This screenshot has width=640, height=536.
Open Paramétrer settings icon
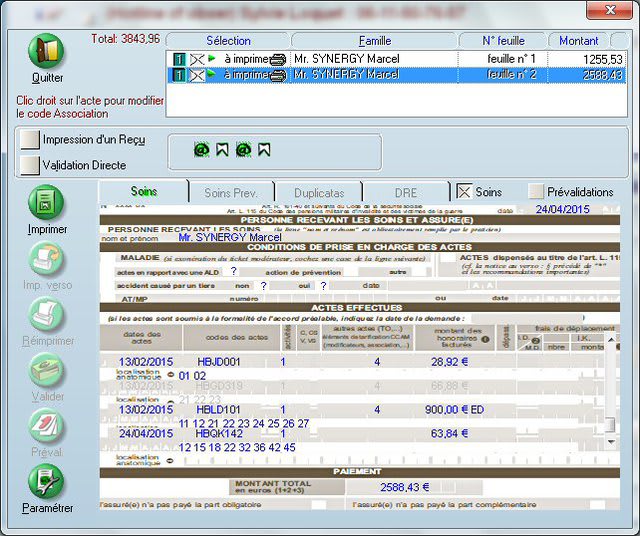coord(46,481)
